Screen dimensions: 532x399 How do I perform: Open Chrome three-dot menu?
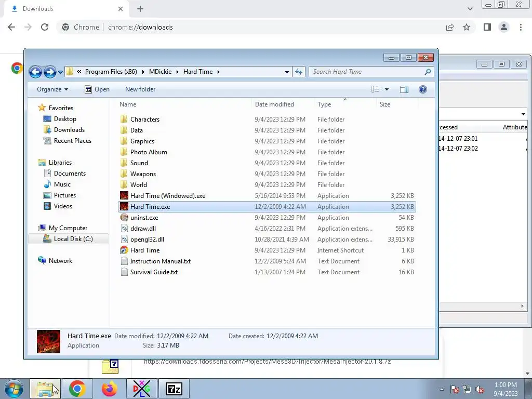click(521, 27)
